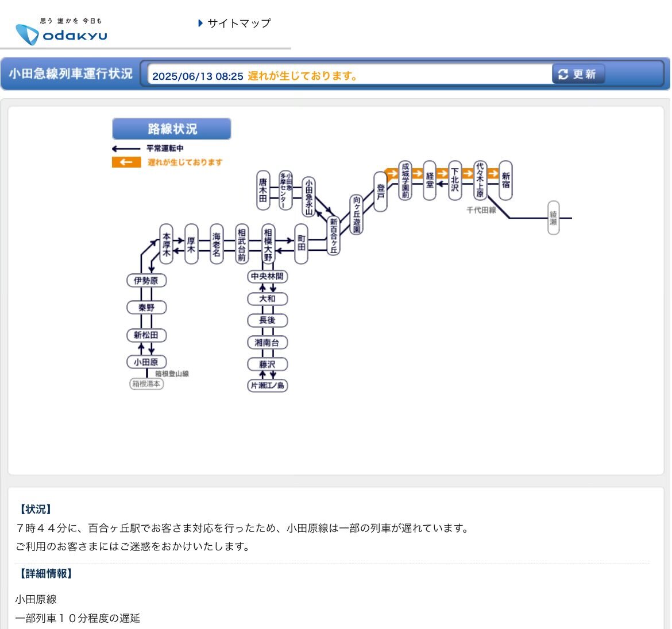The image size is (672, 629).
Task: Click 小田急多摩センター station label
Action: click(285, 190)
